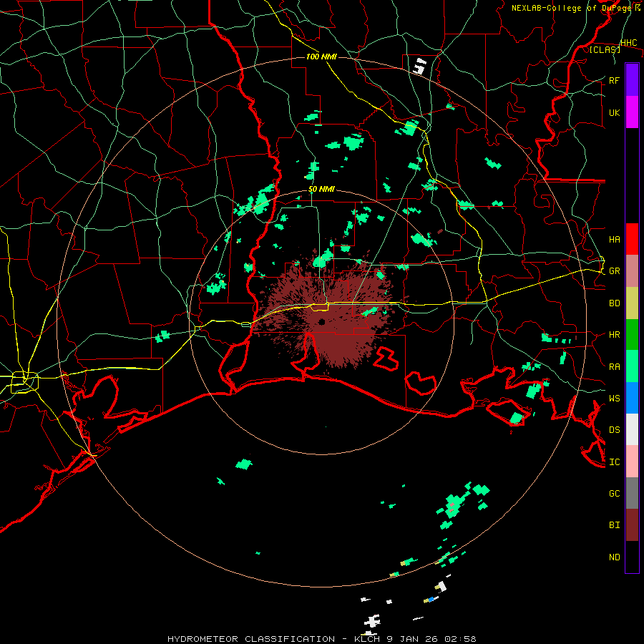Click the Hydrometeor Classification KLCH timestamp caption
644x644 pixels.
(x=321, y=639)
